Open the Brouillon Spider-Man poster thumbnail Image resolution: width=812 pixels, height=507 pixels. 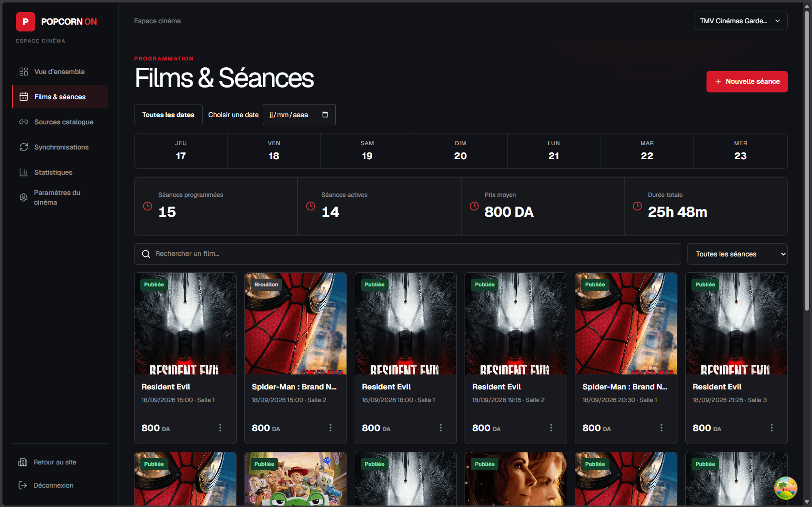[x=296, y=324]
